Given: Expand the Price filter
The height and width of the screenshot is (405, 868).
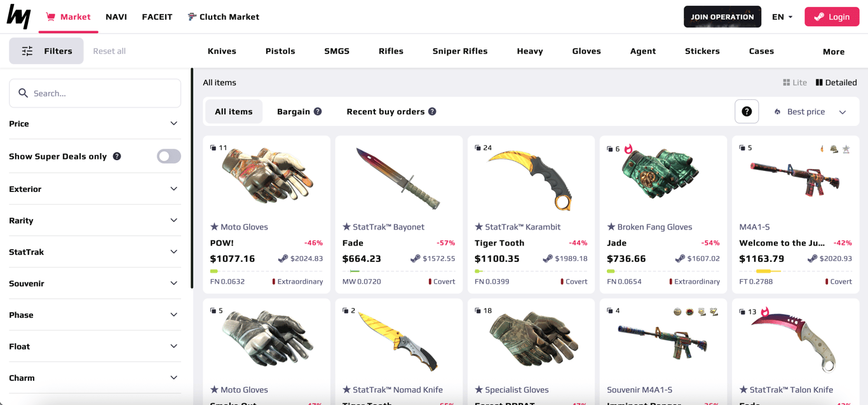Looking at the screenshot, I should click(95, 123).
